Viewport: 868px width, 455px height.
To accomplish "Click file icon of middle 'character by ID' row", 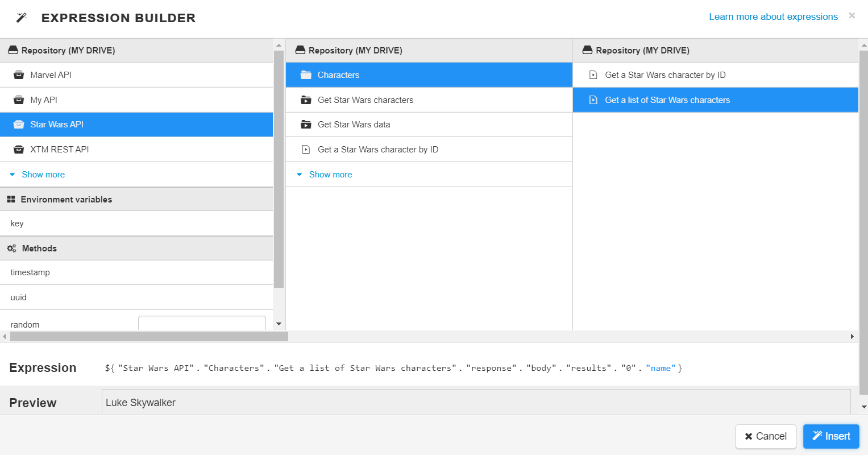I will click(x=306, y=150).
